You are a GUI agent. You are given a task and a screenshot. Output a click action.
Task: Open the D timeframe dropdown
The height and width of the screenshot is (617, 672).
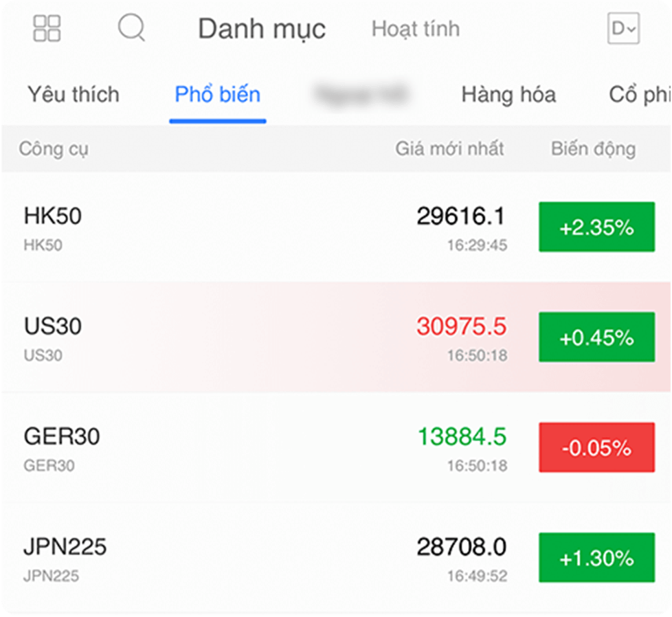623,29
